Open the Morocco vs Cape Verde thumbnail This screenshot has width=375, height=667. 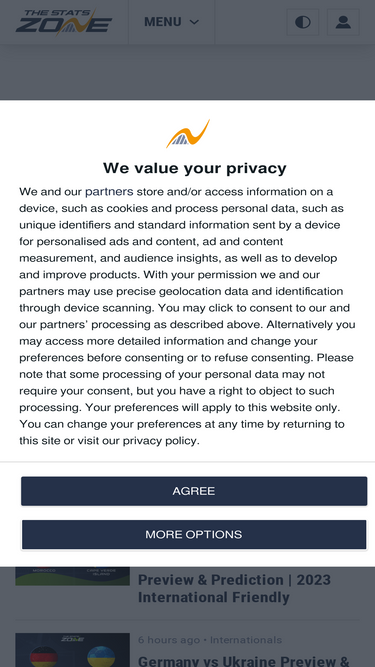click(72, 576)
